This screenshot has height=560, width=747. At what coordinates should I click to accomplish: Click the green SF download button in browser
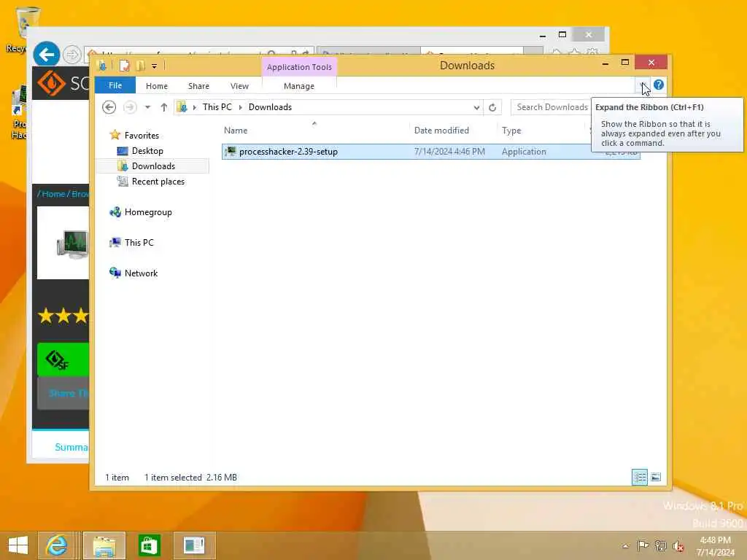click(63, 359)
